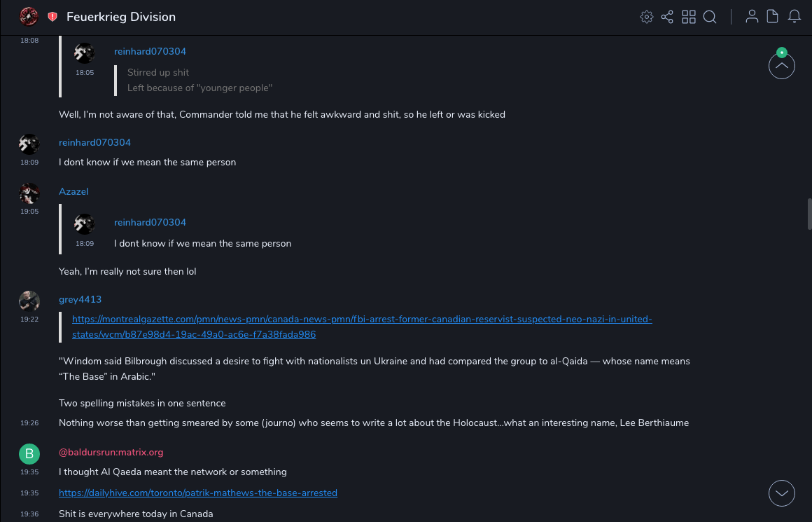Click sender name grey4413

(x=80, y=299)
